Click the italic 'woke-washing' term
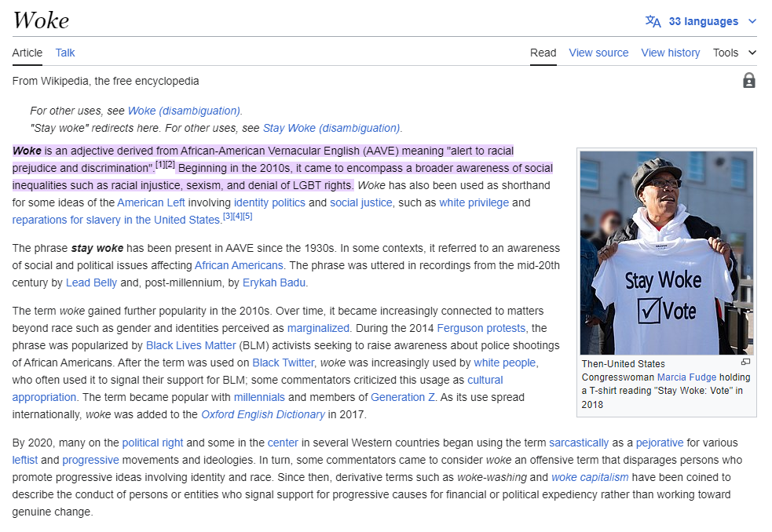 492,477
